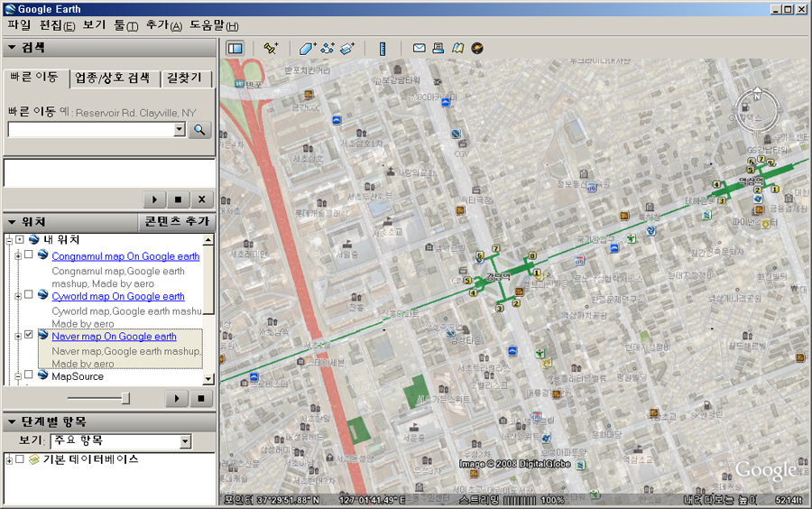Toggle the 내 위치 folder checkbox
Image resolution: width=812 pixels, height=509 pixels.
point(20,239)
